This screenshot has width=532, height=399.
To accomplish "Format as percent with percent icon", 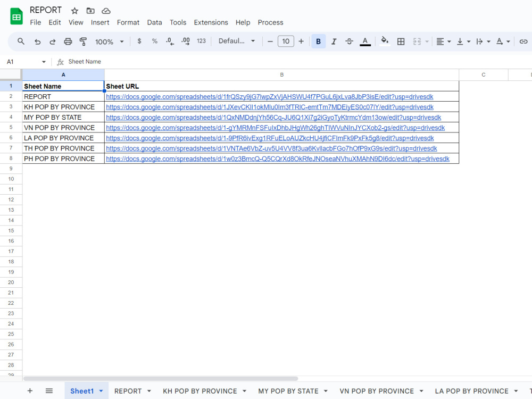I will 155,41.
